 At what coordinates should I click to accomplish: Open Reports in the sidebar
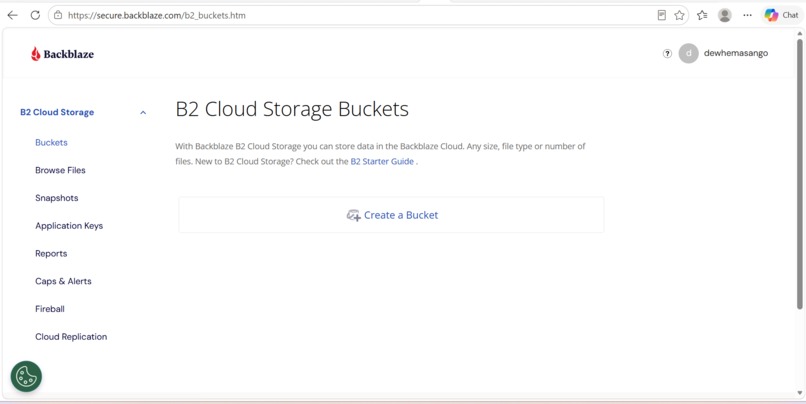pyautogui.click(x=51, y=253)
